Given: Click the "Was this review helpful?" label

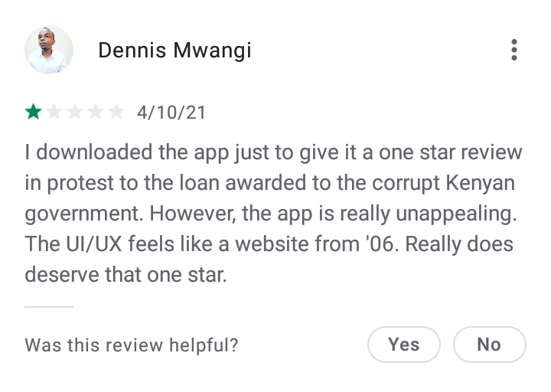Looking at the screenshot, I should pyautogui.click(x=132, y=345).
